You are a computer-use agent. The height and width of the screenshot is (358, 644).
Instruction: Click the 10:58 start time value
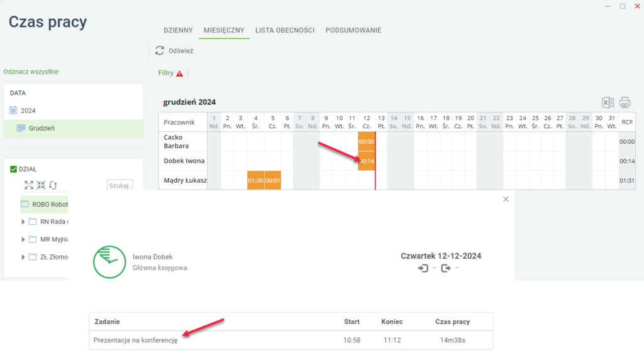pyautogui.click(x=352, y=340)
